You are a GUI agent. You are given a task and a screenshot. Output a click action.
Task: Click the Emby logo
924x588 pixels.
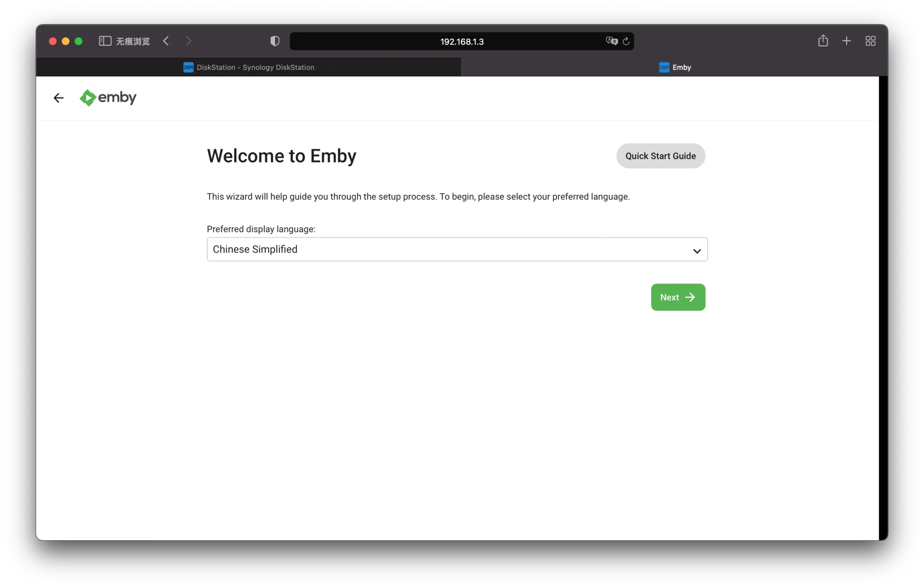[108, 98]
